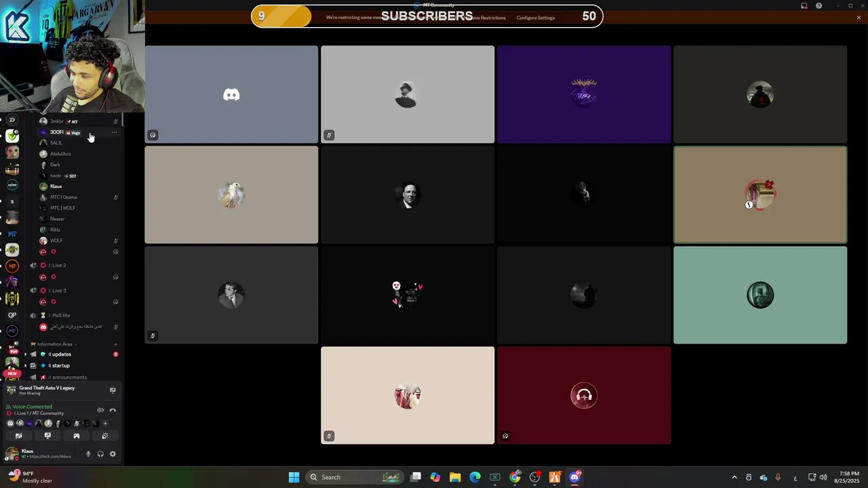
Task: Focus the dark red headphones avatar tile
Action: 584,396
